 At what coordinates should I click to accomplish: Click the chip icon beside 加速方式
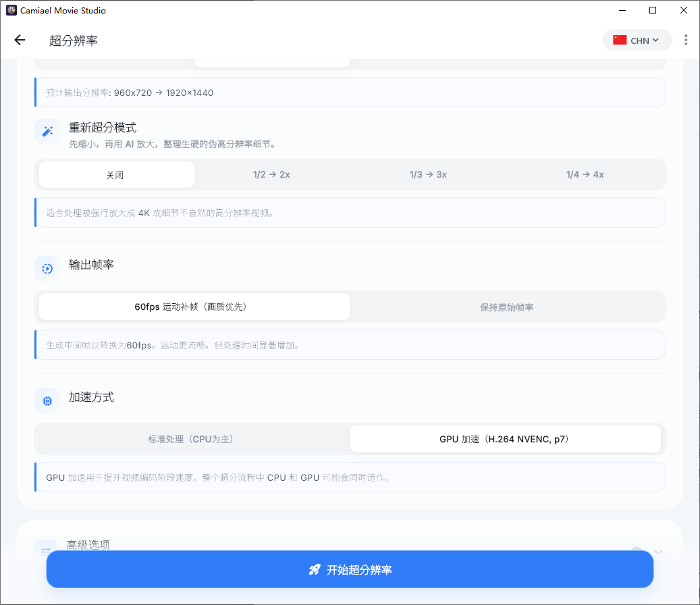tap(47, 401)
